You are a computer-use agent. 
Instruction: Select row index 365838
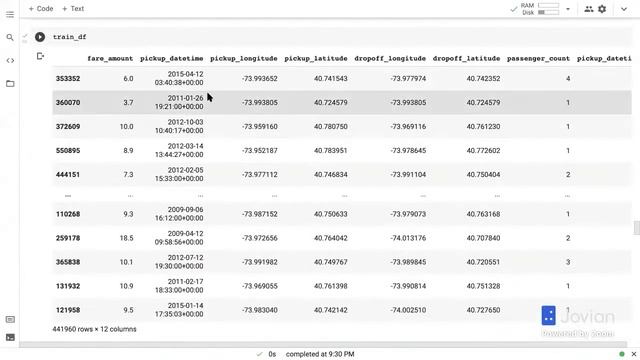pyautogui.click(x=68, y=262)
